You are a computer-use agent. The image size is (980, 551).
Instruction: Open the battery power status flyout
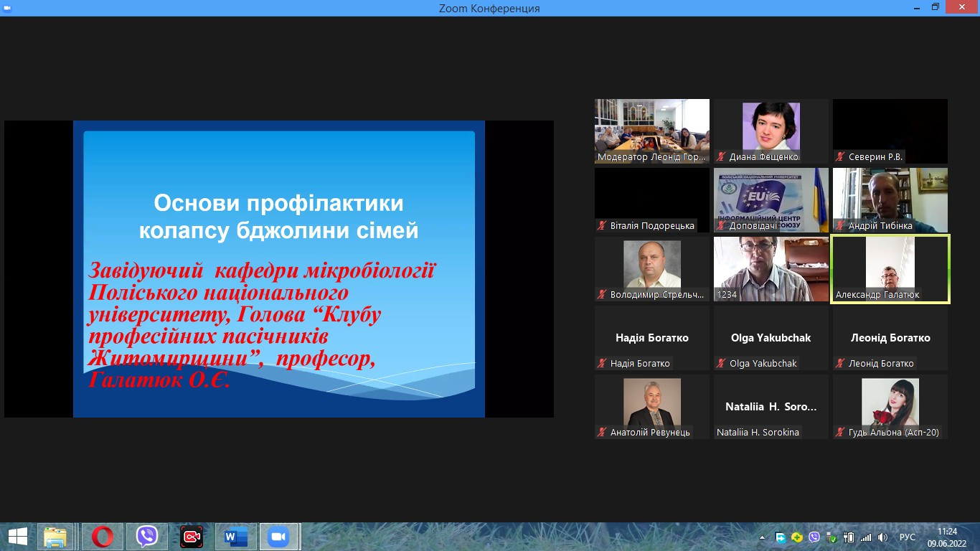coord(849,537)
